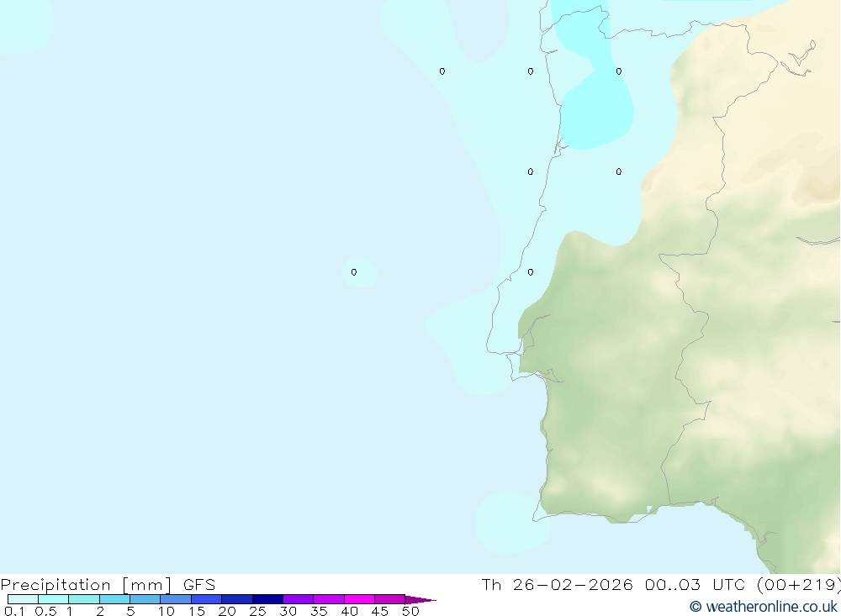Click the precipitation blob off southwest Portugal coast
The height and width of the screenshot is (616, 841).
[x=512, y=523]
